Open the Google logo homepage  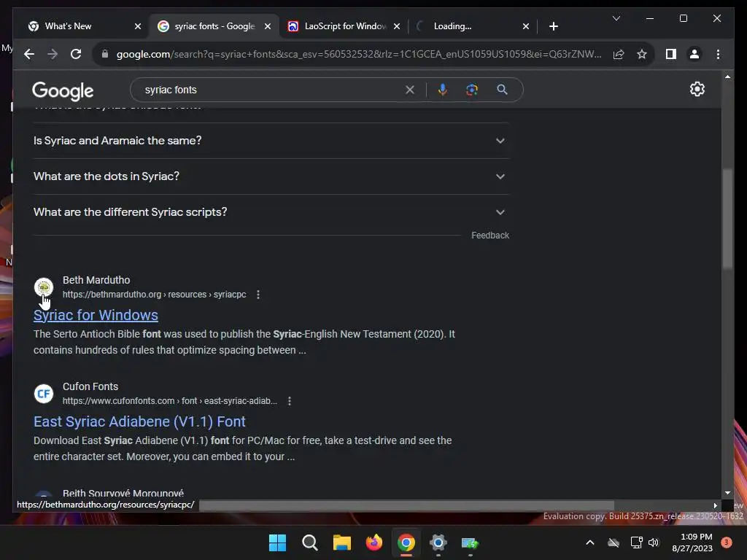(63, 90)
